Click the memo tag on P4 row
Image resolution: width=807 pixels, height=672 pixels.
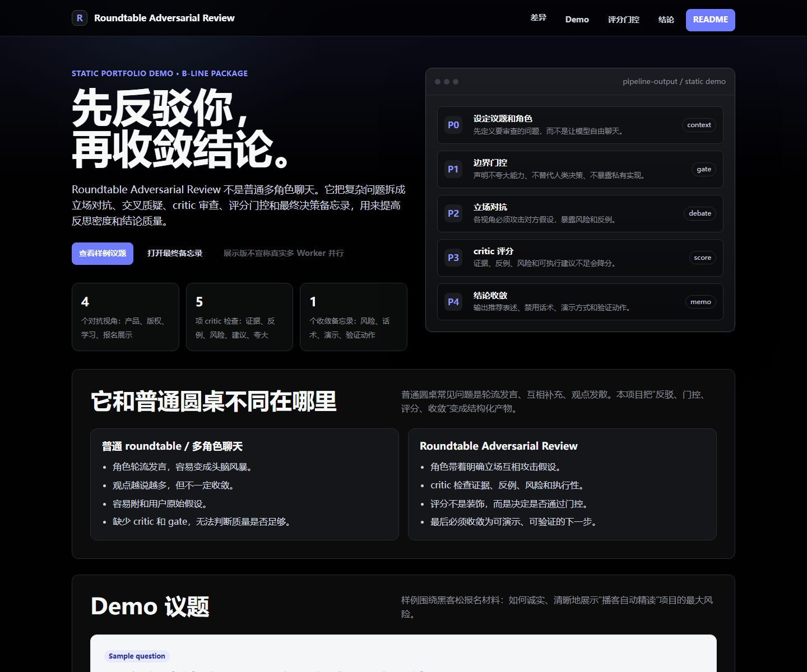(x=701, y=302)
